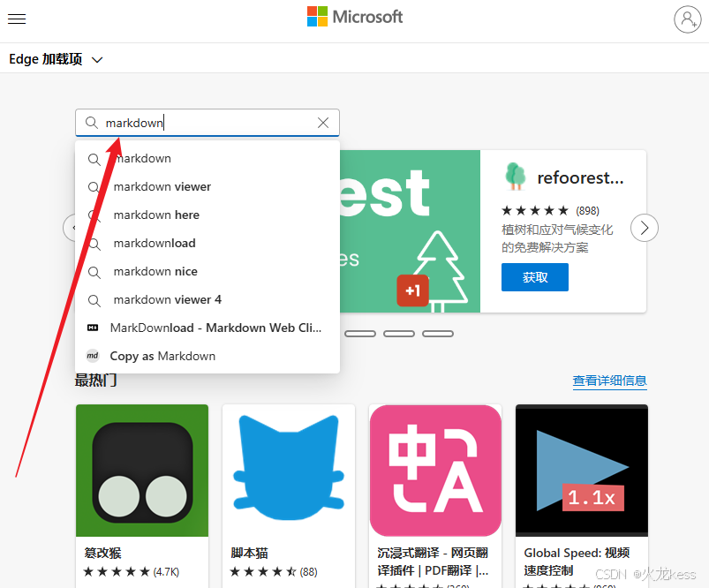Open MarkDownload - Markdown Web Clipper result
Image resolution: width=709 pixels, height=588 pixels.
click(207, 328)
